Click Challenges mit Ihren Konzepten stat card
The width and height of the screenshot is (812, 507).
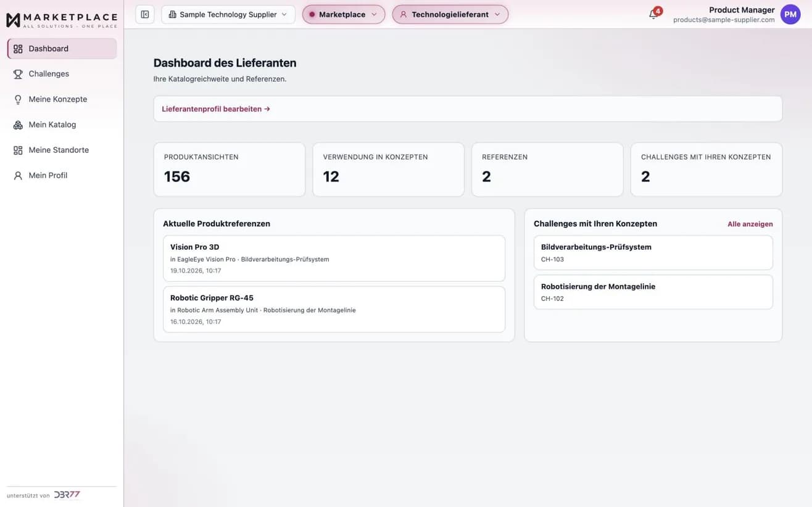tap(706, 170)
